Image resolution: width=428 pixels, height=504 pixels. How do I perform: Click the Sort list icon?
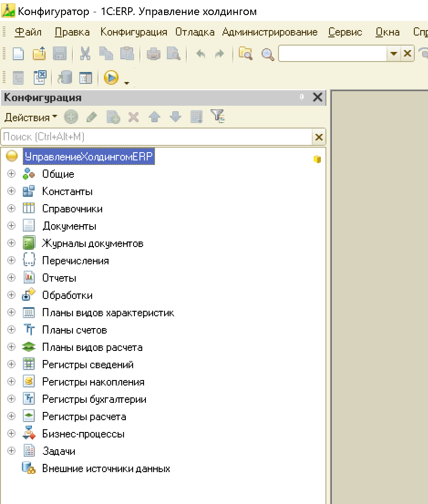(196, 117)
